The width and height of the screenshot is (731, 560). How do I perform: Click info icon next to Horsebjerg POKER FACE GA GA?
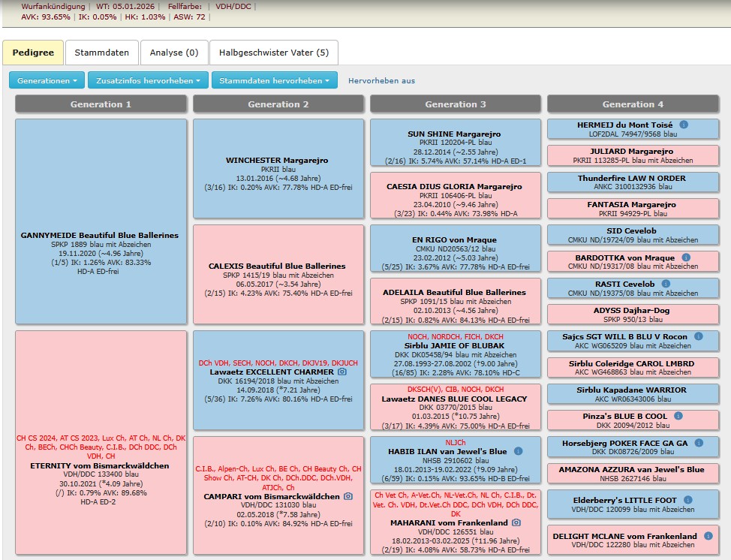pos(698,443)
